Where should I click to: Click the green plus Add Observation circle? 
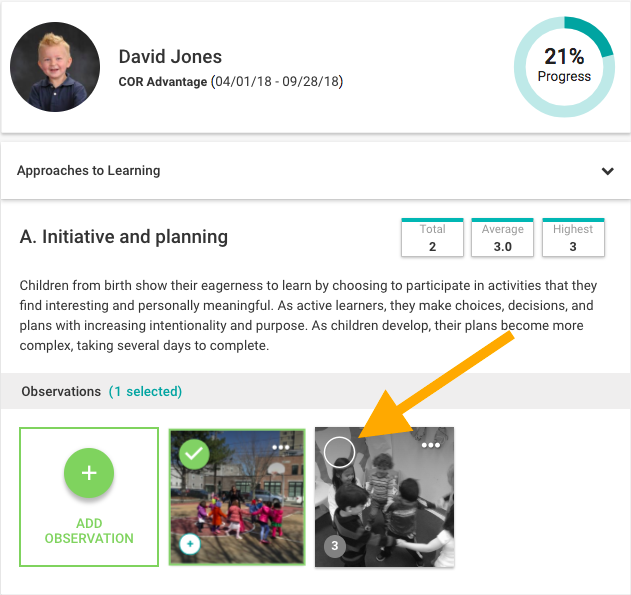point(89,473)
